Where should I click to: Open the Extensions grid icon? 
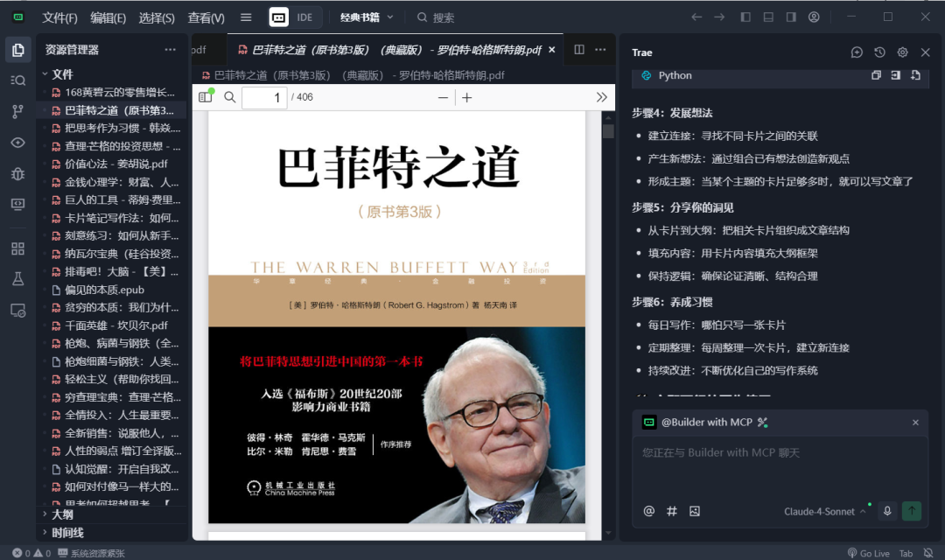pos(18,248)
